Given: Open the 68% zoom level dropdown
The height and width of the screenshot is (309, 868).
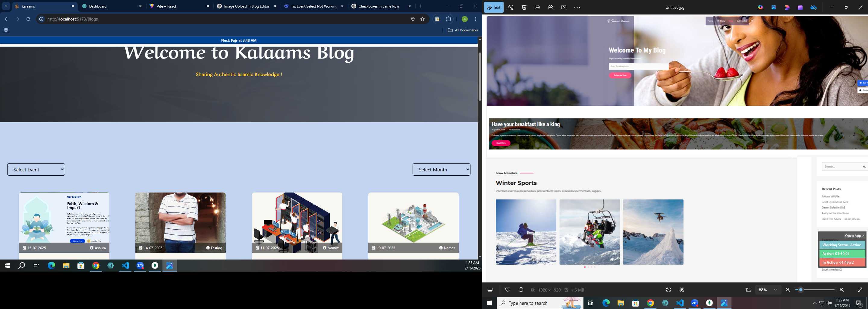Looking at the screenshot, I should coord(768,290).
